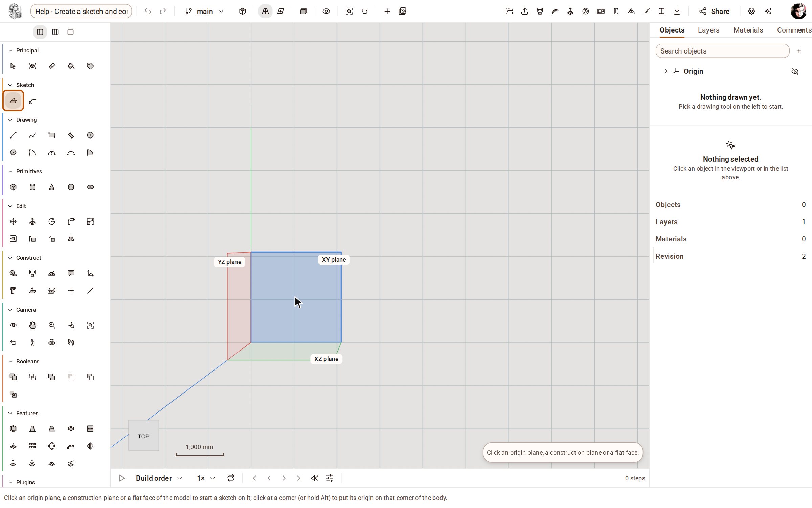
Task: Activate the Tag tool
Action: pyautogui.click(x=90, y=66)
